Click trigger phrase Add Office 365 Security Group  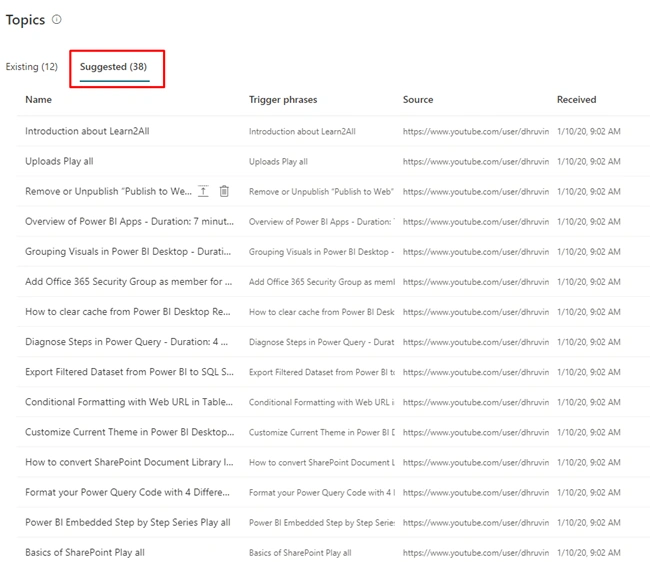coord(322,282)
